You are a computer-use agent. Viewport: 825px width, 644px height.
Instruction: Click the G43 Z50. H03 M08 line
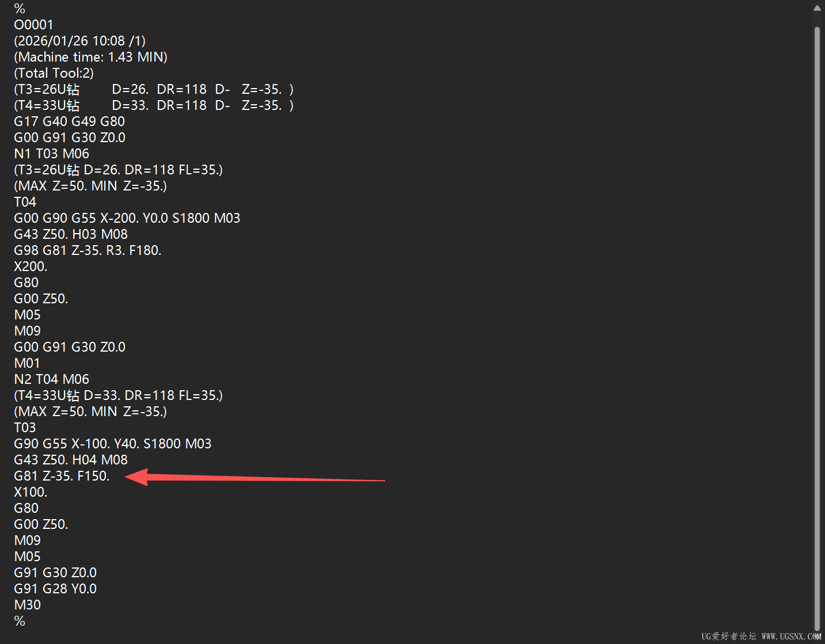71,234
